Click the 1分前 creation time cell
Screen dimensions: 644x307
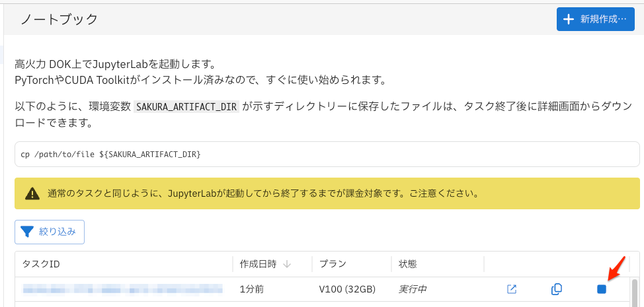tap(252, 289)
